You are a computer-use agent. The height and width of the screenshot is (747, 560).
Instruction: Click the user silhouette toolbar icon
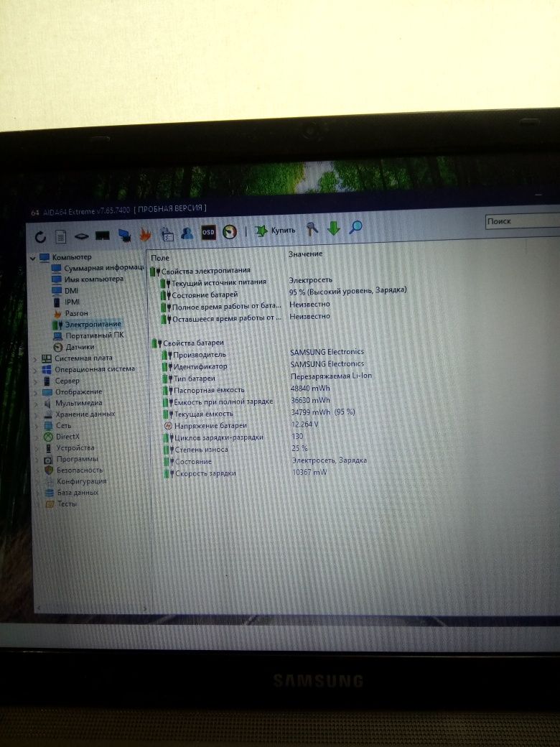[187, 233]
